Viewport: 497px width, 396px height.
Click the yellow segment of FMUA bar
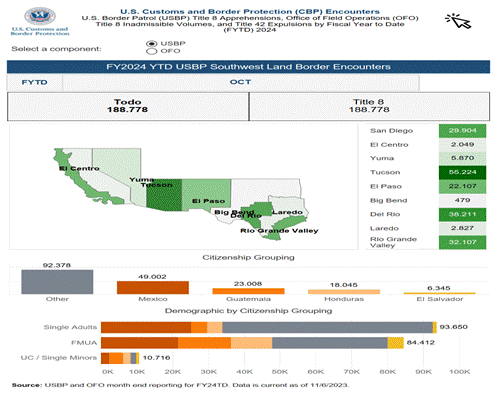click(396, 343)
